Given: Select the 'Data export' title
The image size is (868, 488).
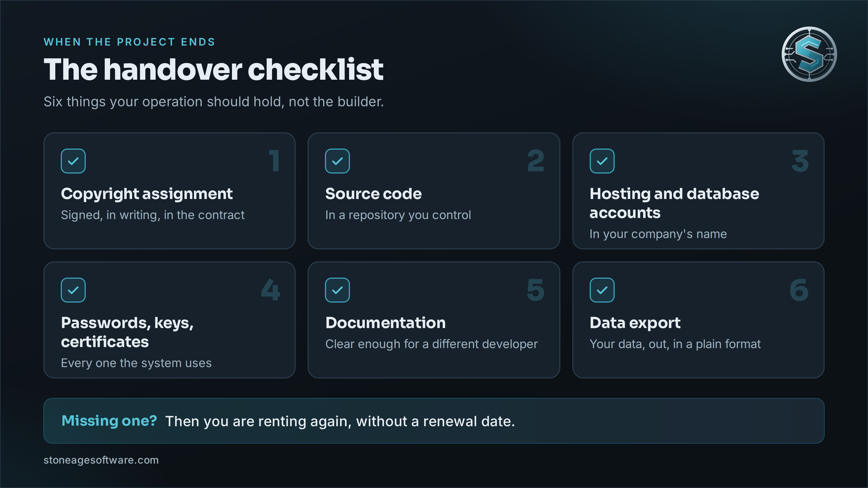Looking at the screenshot, I should [635, 323].
